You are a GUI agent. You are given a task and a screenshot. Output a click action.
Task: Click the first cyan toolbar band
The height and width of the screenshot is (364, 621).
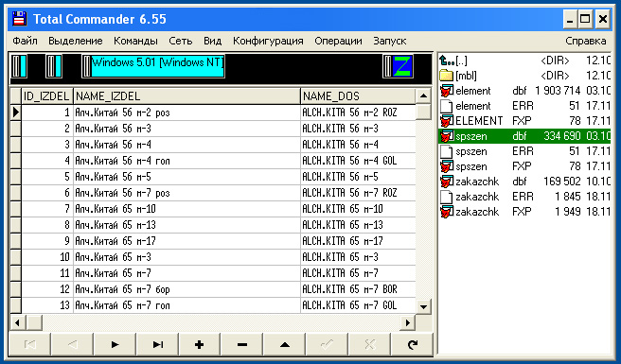pyautogui.click(x=19, y=66)
